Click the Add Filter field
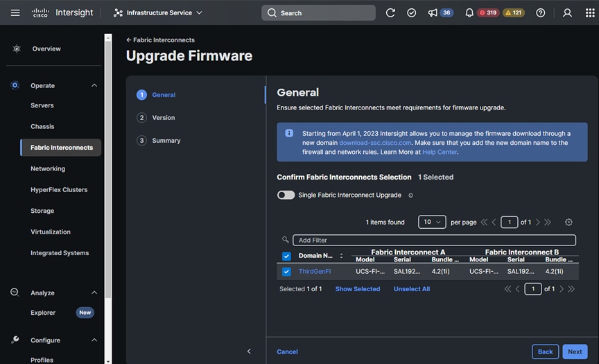599x364 pixels. pos(434,241)
